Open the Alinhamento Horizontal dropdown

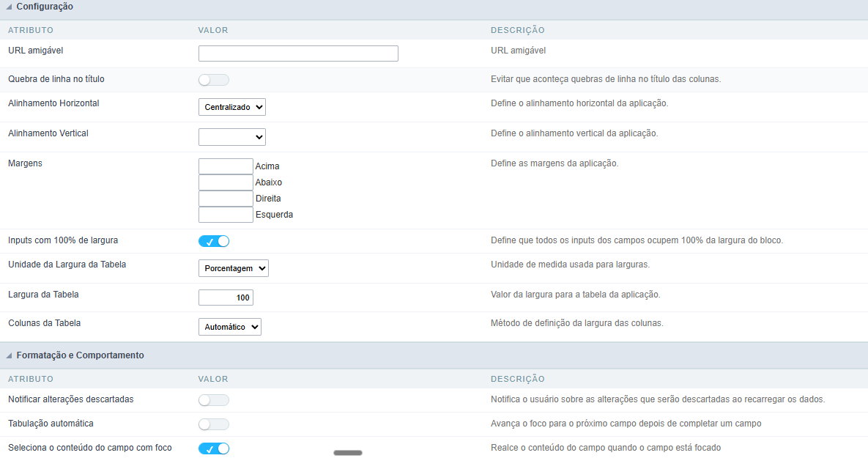[232, 107]
